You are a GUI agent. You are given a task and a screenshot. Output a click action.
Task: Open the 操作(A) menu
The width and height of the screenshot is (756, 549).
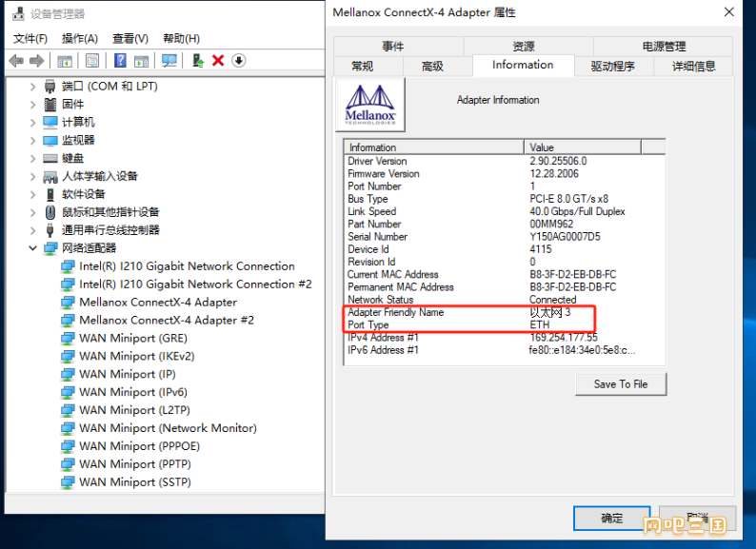tap(79, 38)
